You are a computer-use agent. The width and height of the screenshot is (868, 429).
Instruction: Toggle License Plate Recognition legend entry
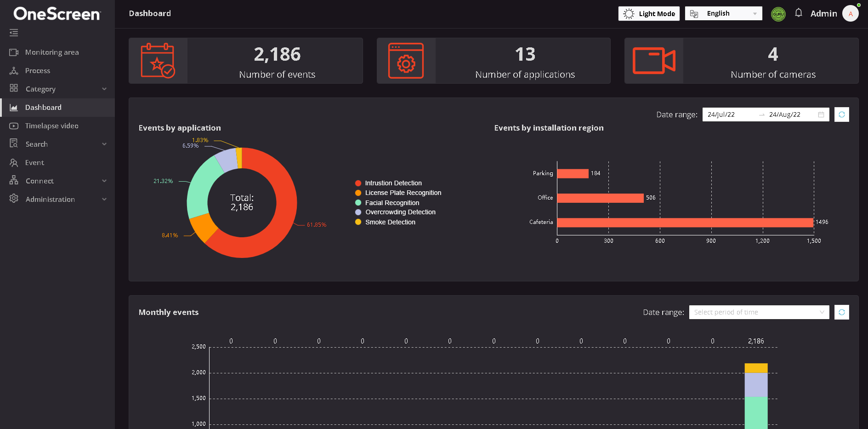point(398,193)
